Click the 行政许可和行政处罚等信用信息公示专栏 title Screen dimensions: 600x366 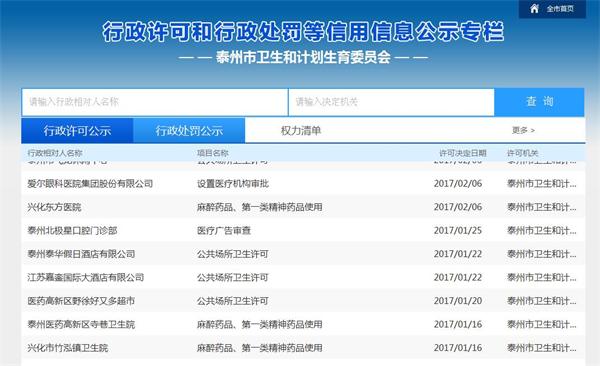(303, 31)
